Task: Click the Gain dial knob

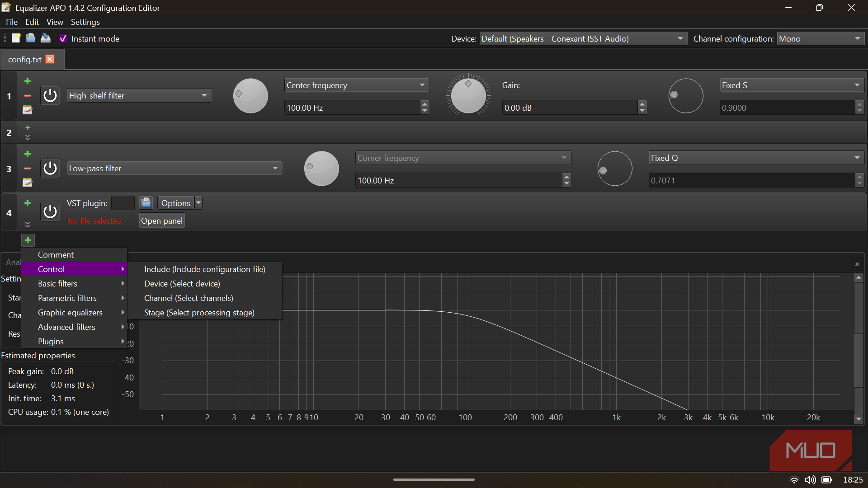Action: (x=468, y=96)
